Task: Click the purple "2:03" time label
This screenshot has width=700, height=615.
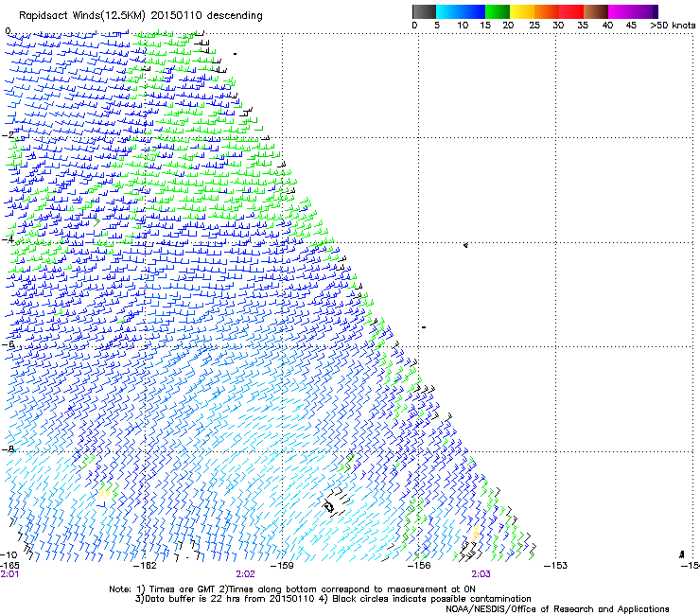Action: tap(481, 574)
